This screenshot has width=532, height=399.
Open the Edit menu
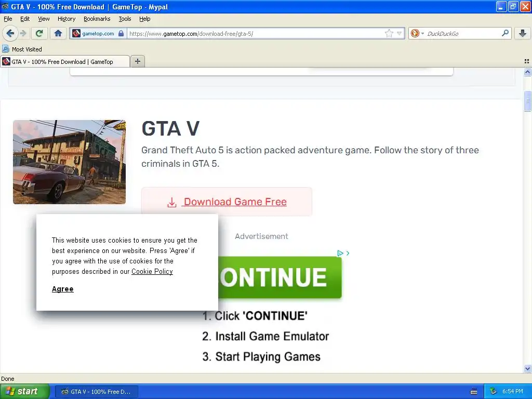coord(25,19)
